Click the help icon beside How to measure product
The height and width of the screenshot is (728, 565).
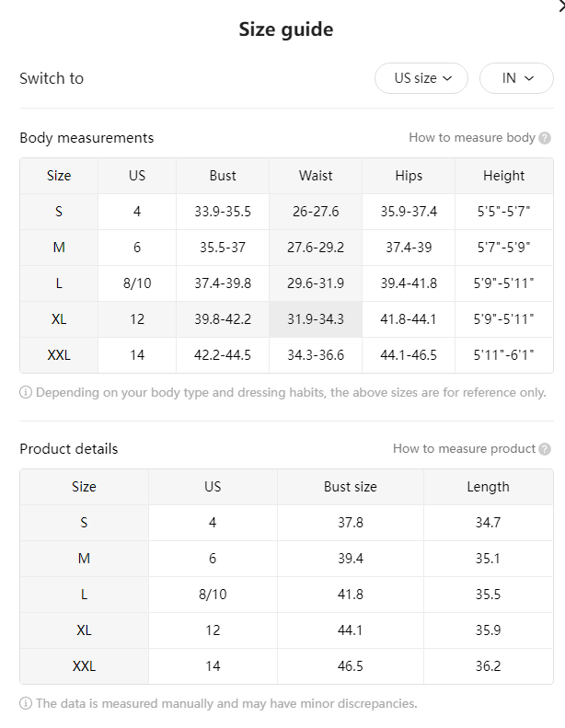coord(545,449)
